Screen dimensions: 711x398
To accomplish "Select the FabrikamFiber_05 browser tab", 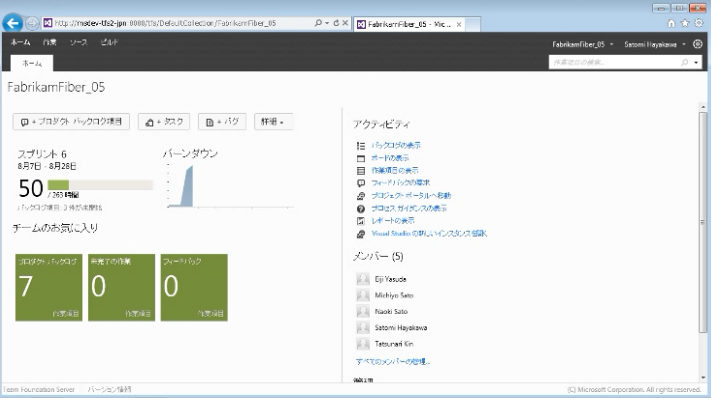I will [409, 24].
